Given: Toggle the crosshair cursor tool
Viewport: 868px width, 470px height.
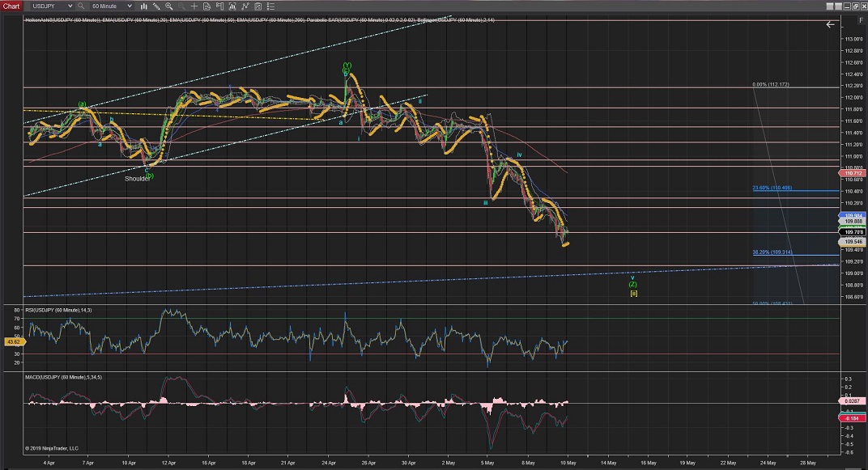Looking at the screenshot, I should tap(195, 6).
